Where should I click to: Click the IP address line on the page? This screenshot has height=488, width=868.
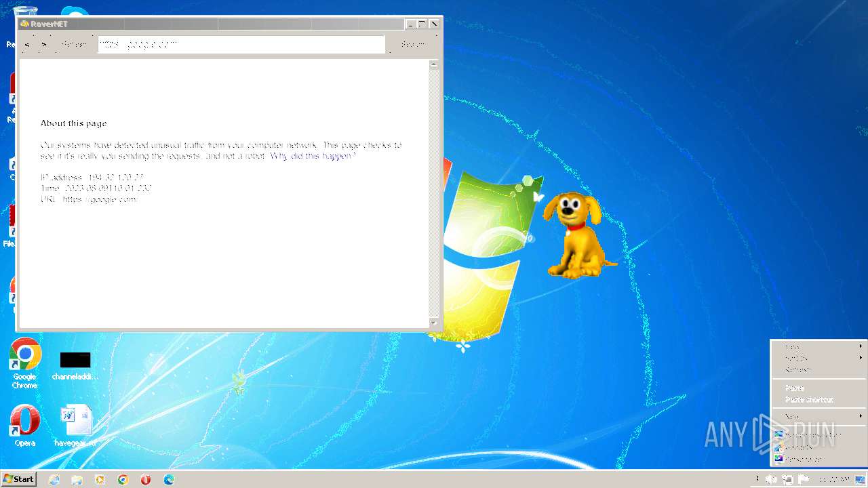tap(92, 178)
